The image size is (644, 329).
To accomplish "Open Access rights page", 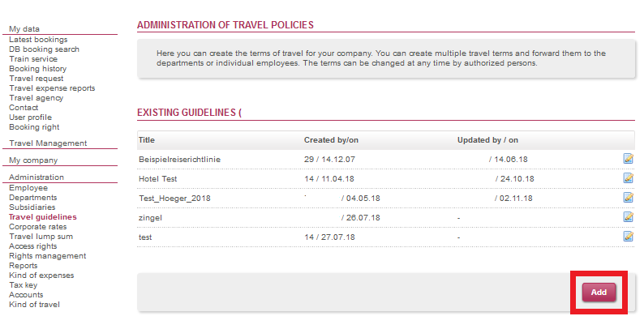I will (x=33, y=246).
